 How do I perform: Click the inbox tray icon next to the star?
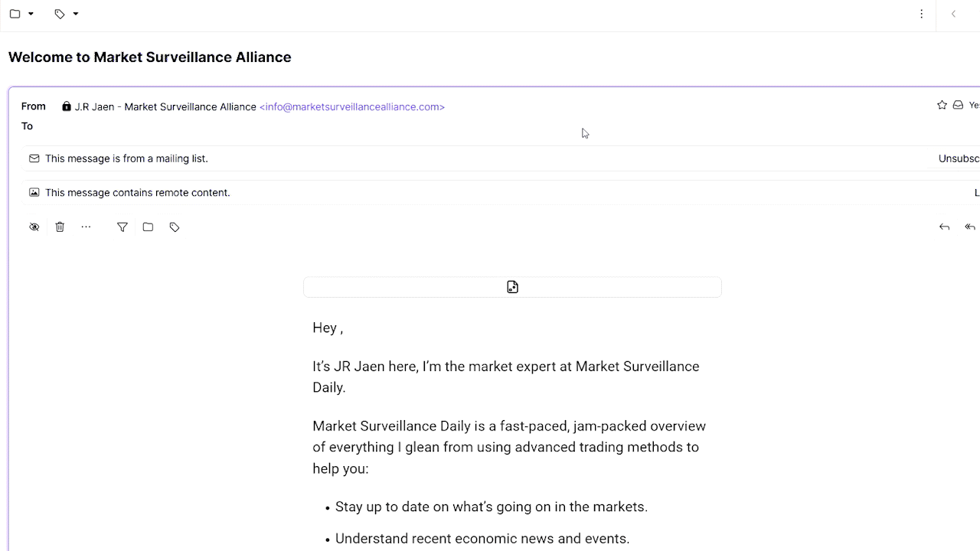(958, 105)
